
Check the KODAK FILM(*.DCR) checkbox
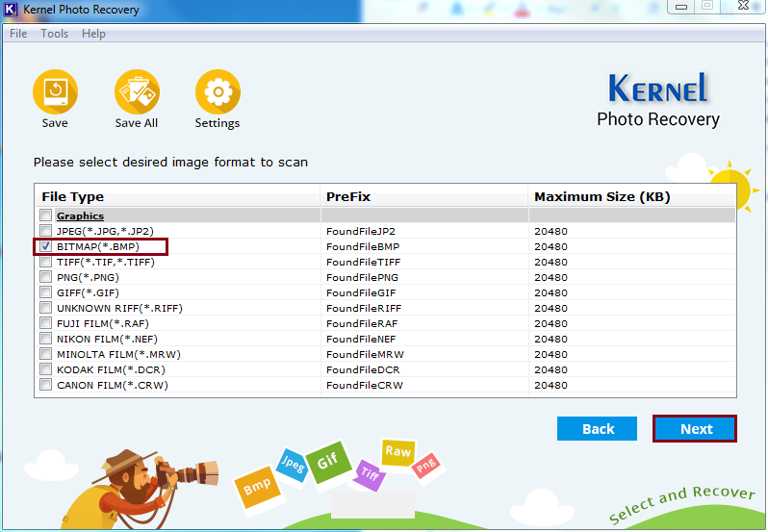click(45, 369)
